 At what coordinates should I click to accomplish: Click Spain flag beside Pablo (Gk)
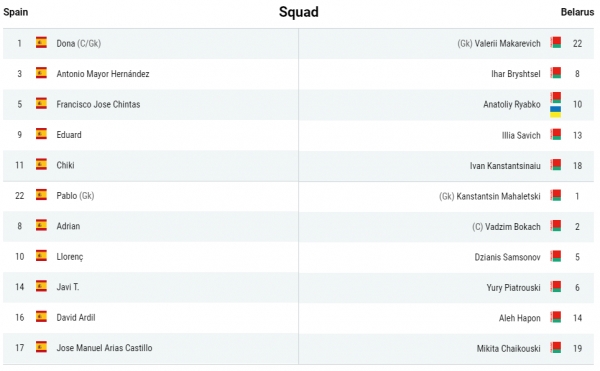(41, 195)
